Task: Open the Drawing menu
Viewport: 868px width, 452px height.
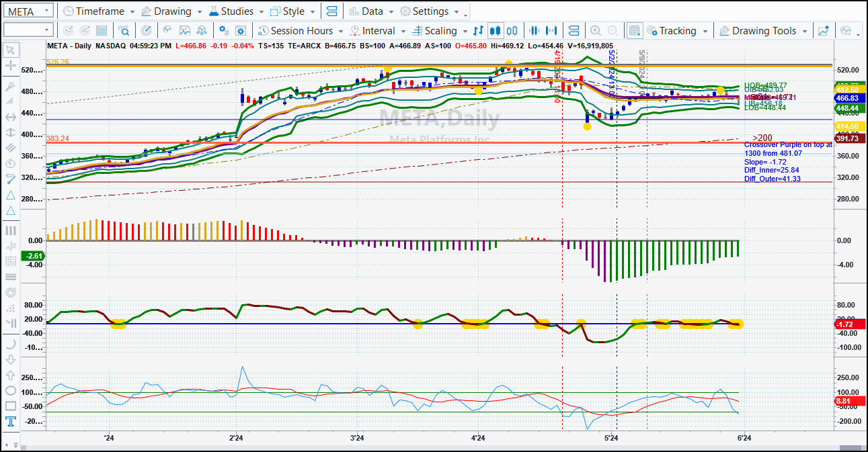Action: (171, 11)
